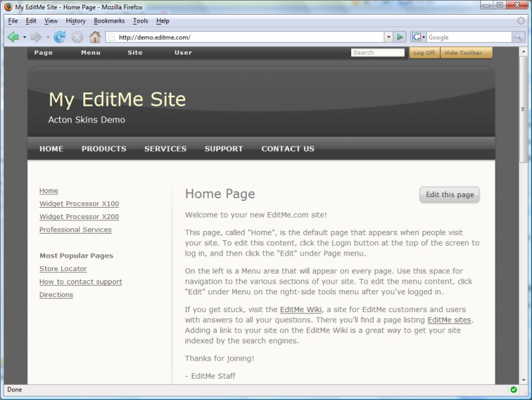The height and width of the screenshot is (400, 532).
Task: Click the Google search box
Action: coord(469,37)
